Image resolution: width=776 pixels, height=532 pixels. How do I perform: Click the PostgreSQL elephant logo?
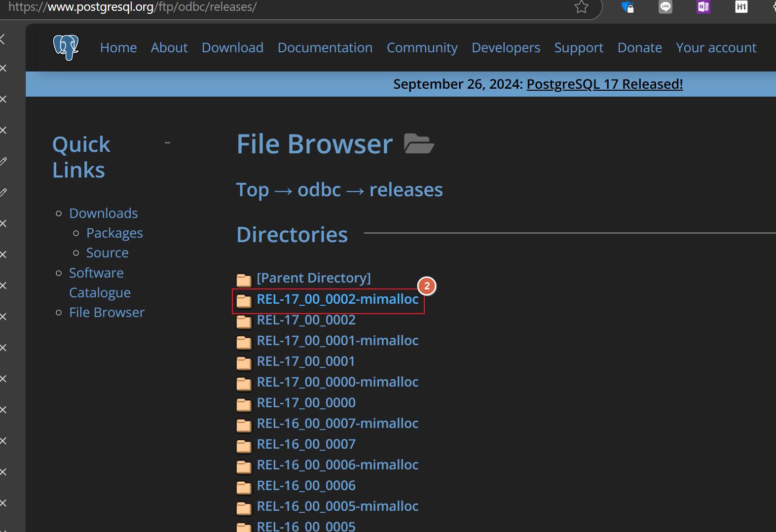coord(66,47)
